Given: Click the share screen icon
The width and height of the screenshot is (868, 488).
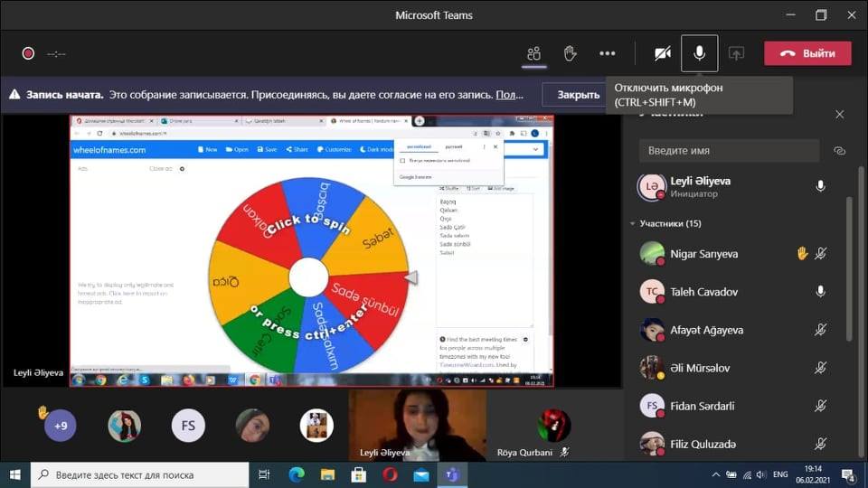Looking at the screenshot, I should coord(736,53).
